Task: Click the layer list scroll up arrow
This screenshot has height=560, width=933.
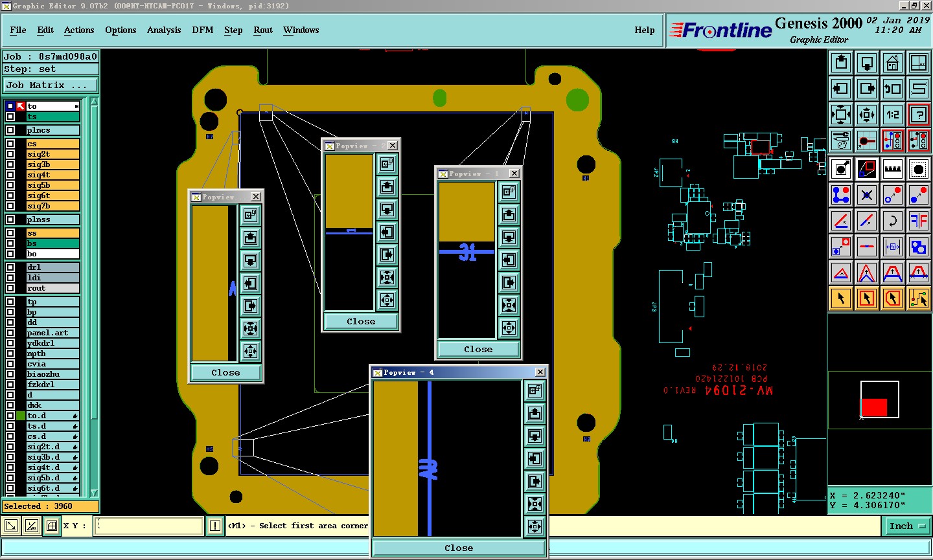Action: point(94,102)
